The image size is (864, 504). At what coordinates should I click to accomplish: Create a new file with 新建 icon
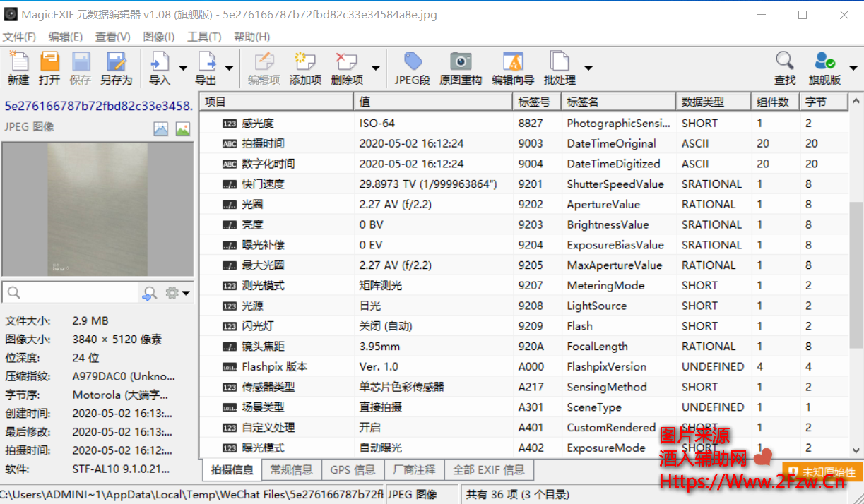pyautogui.click(x=18, y=68)
